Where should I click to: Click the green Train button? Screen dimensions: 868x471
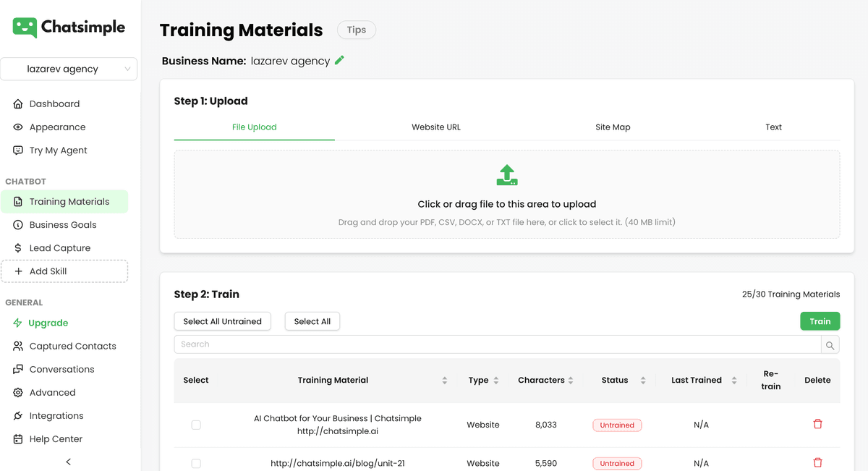pyautogui.click(x=820, y=321)
